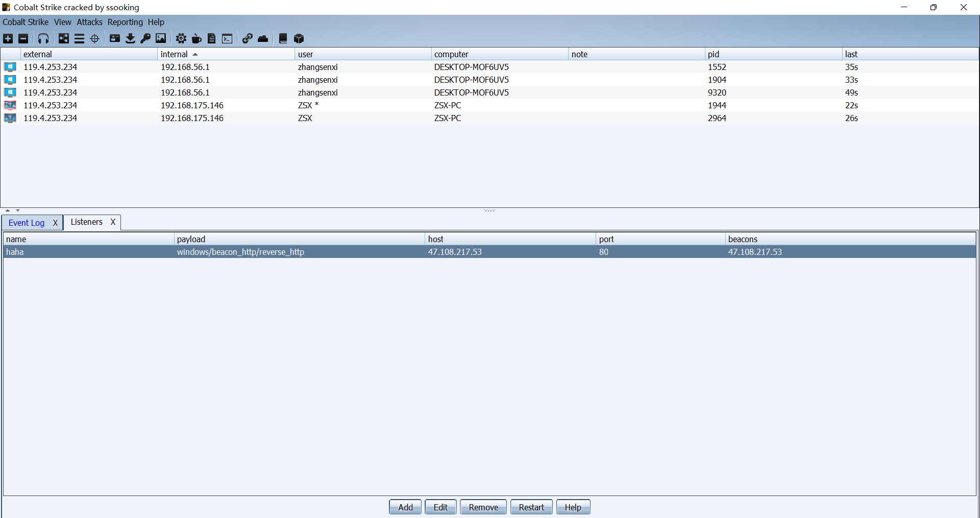Open the Attacks menu
The image size is (980, 518).
[x=89, y=22]
